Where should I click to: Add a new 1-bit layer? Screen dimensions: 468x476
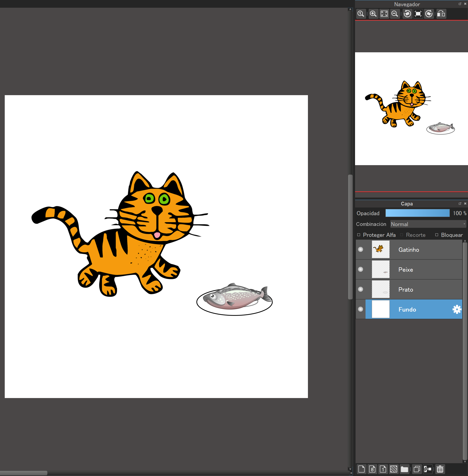(x=383, y=469)
